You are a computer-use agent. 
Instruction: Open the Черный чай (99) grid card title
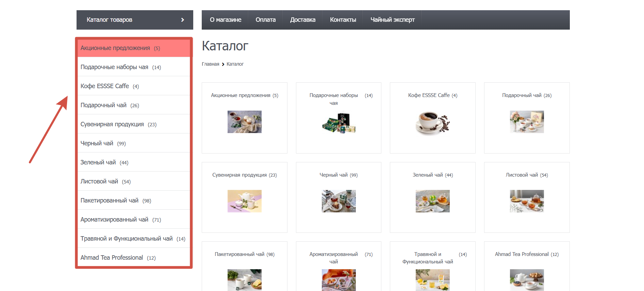[339, 175]
